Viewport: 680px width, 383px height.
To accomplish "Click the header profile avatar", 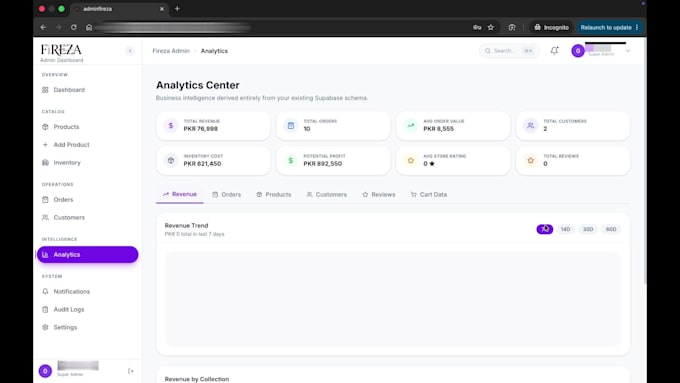I will click(578, 51).
